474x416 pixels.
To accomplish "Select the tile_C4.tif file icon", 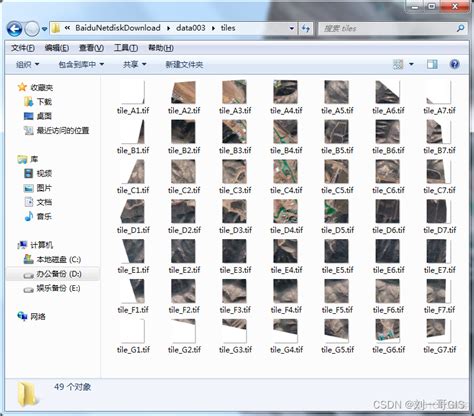I will pos(285,171).
